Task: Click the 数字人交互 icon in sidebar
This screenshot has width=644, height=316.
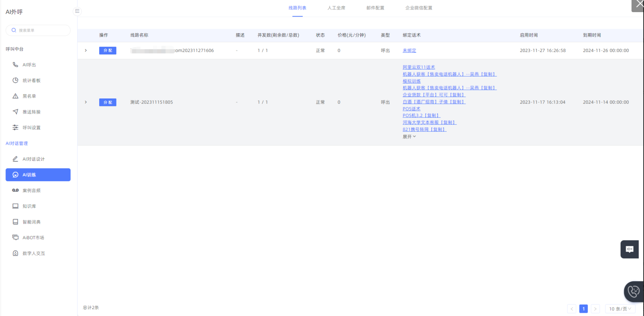Action: click(x=15, y=253)
